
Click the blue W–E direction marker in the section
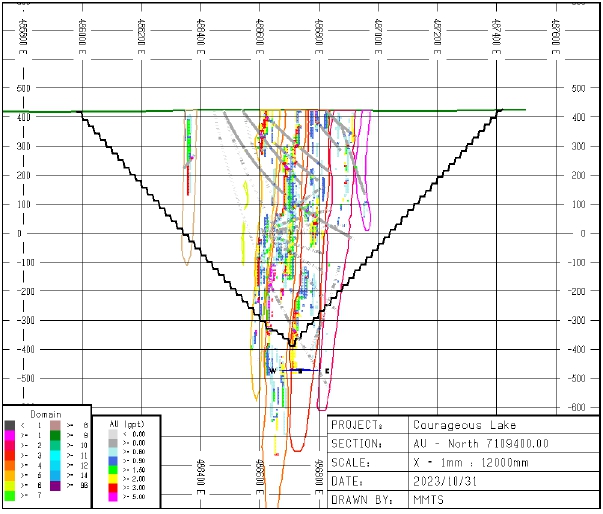tap(299, 370)
